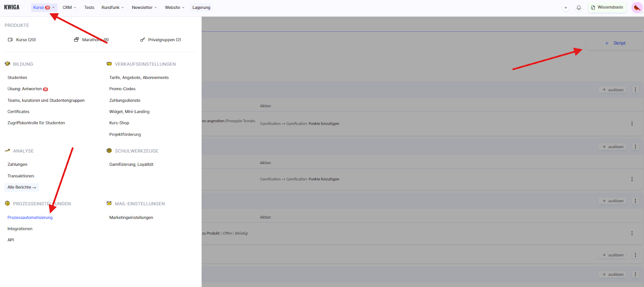Expand the Website dropdown menu
Screen dimensions: 644x287
point(174,8)
